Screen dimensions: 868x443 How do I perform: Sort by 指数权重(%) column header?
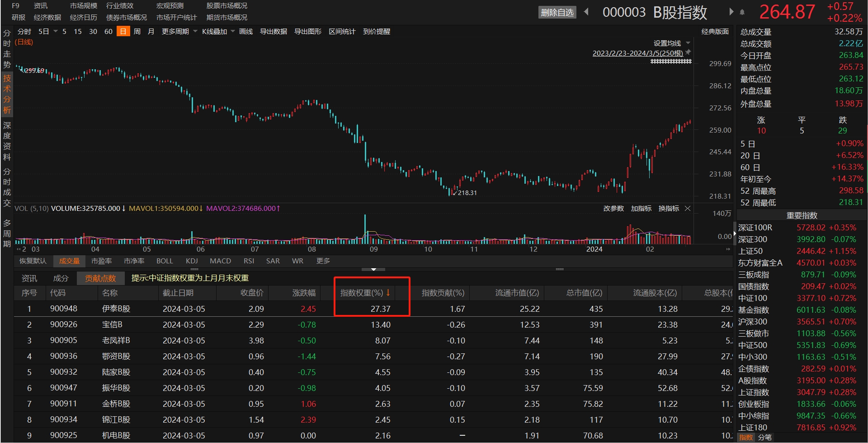364,293
